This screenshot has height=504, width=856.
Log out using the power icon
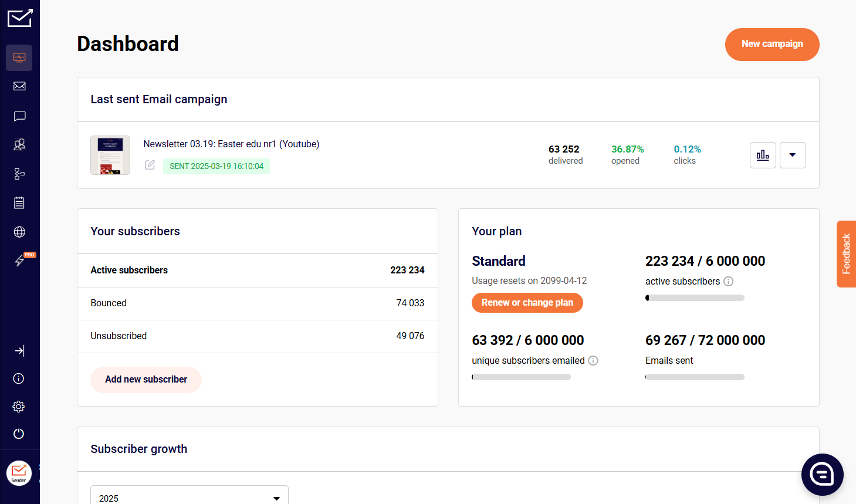click(18, 434)
